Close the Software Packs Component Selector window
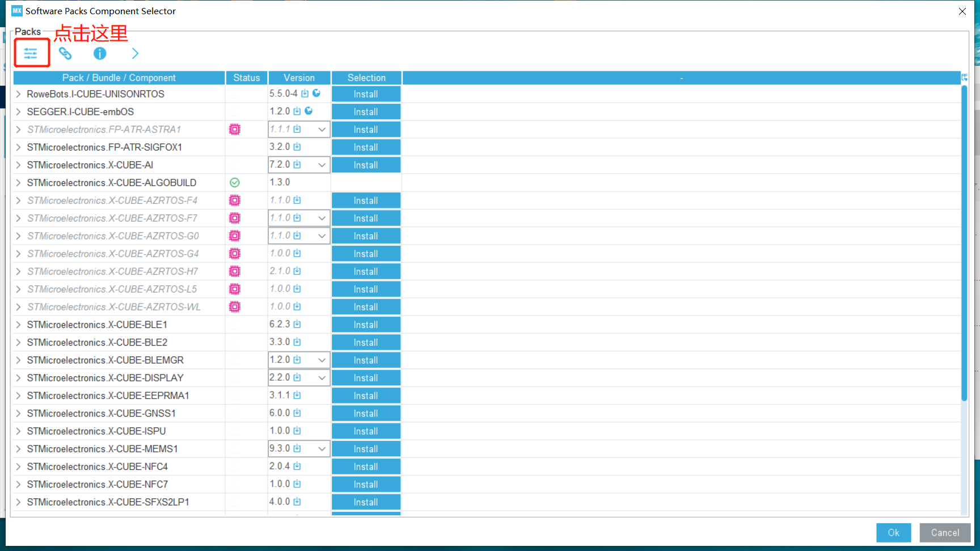 point(962,11)
